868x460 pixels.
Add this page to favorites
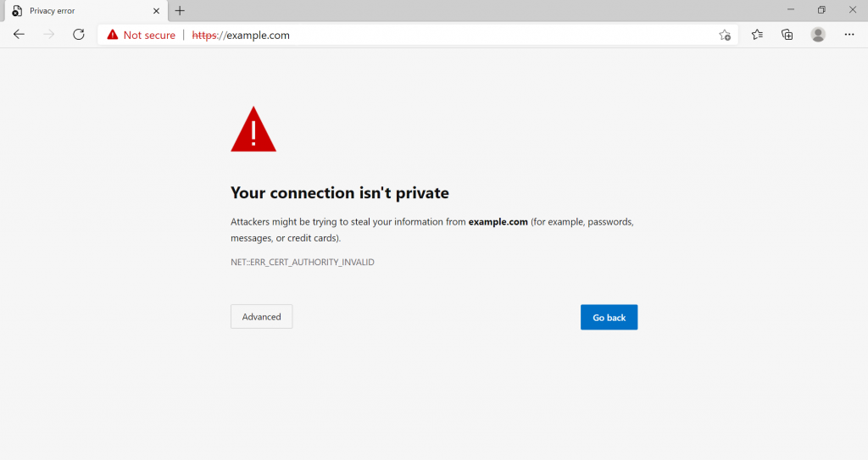[x=725, y=35]
